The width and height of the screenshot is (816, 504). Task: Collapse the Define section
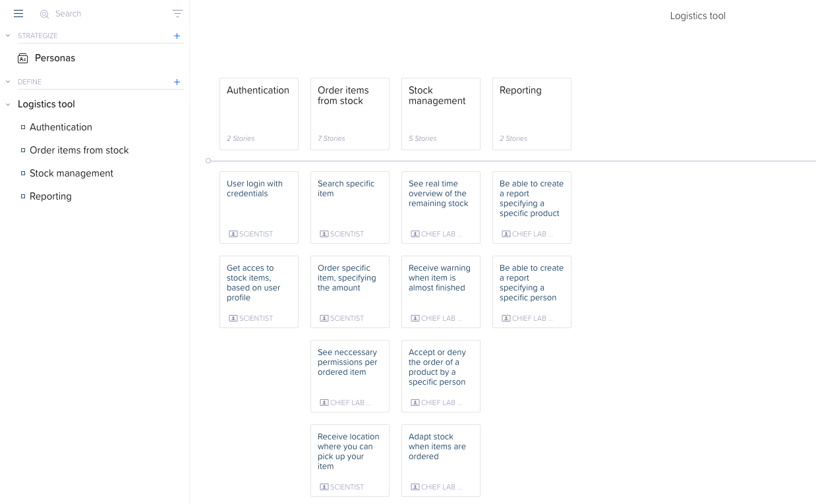[x=8, y=82]
